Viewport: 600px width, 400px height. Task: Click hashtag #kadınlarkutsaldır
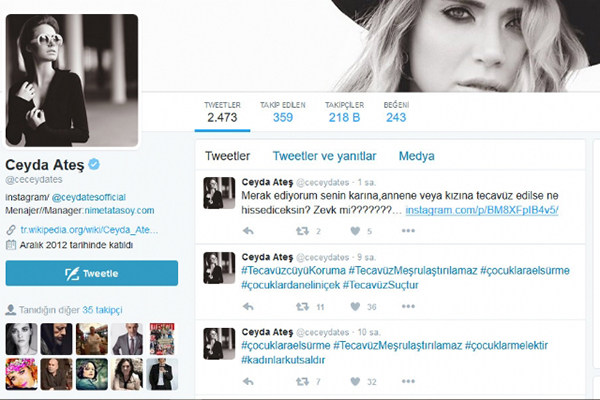(x=283, y=360)
